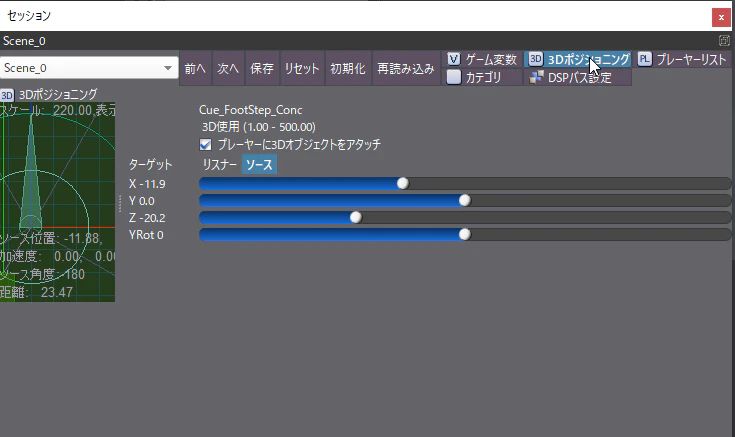Close the セッション window
This screenshot has width=735, height=437.
tap(721, 18)
